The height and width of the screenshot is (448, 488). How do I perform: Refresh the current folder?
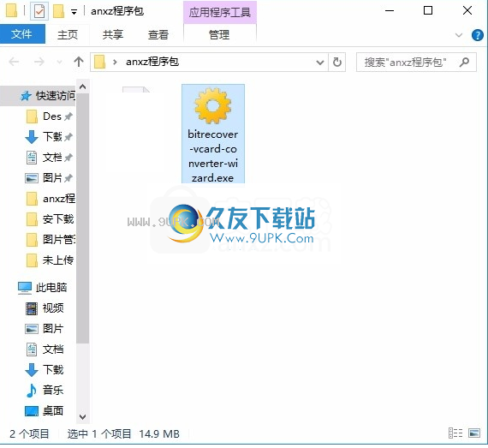337,62
